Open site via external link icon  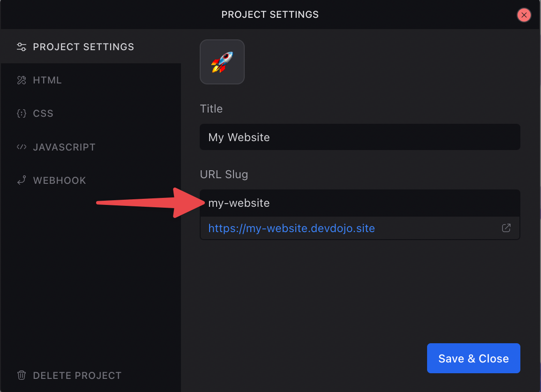(x=506, y=228)
